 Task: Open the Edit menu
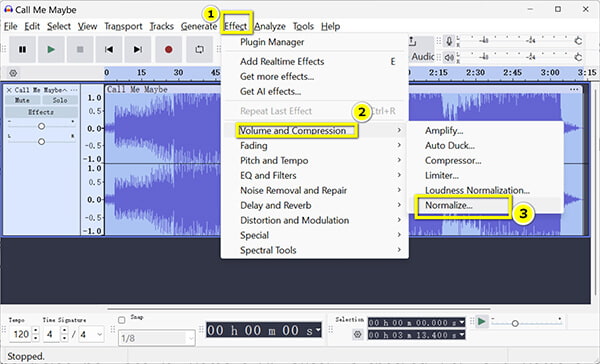pos(32,26)
